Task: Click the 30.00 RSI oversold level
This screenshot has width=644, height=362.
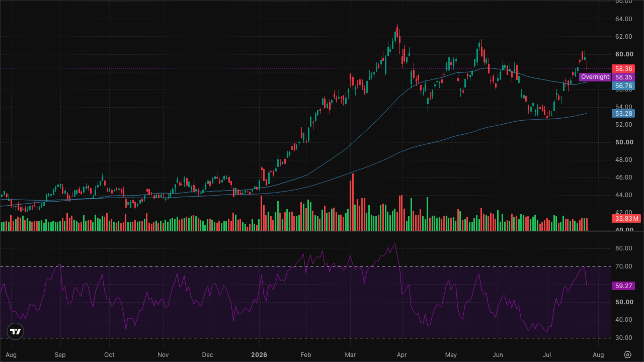Action: click(x=624, y=338)
